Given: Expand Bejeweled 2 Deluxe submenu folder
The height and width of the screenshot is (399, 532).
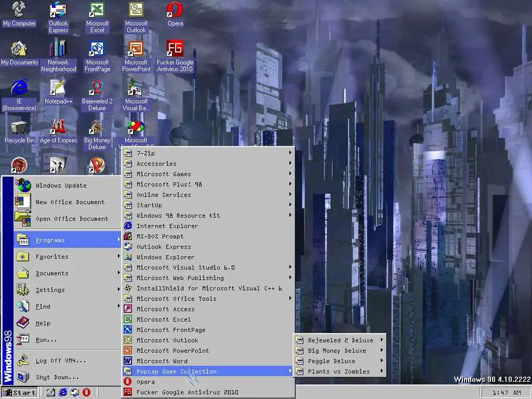Looking at the screenshot, I should (340, 340).
